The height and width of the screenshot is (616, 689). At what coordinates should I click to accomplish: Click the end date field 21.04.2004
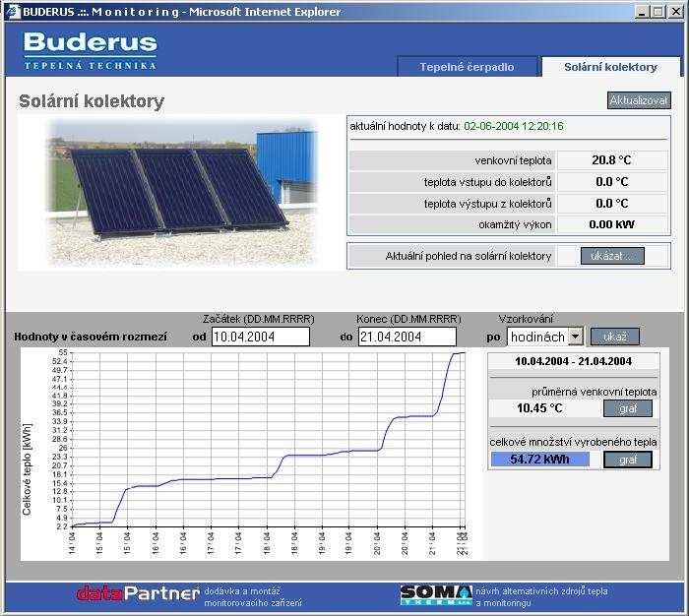click(407, 337)
